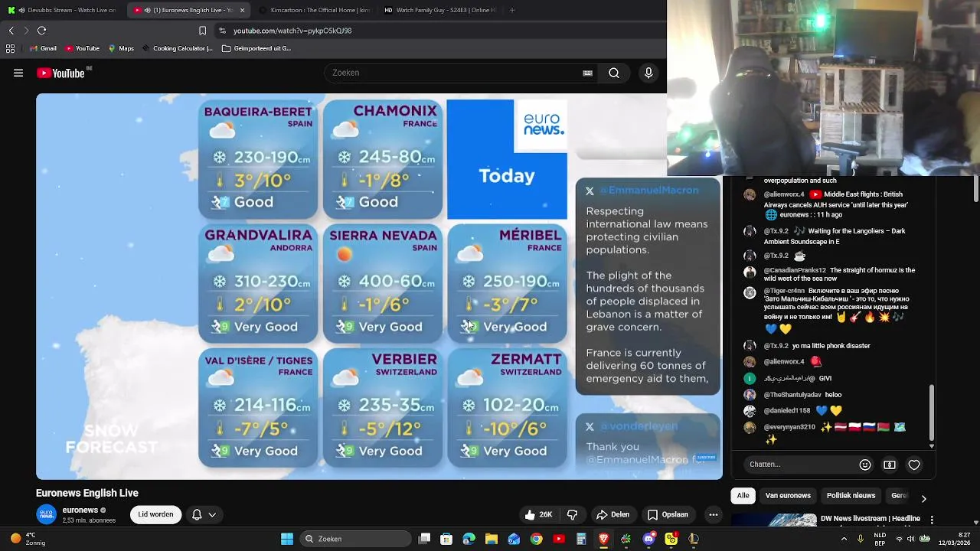This screenshot has height=551, width=980.
Task: Select the Politiek nieuws filter chip
Action: 851,495
